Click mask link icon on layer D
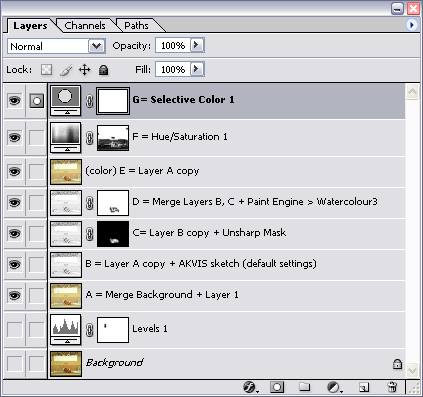This screenshot has width=423, height=397. (x=89, y=203)
